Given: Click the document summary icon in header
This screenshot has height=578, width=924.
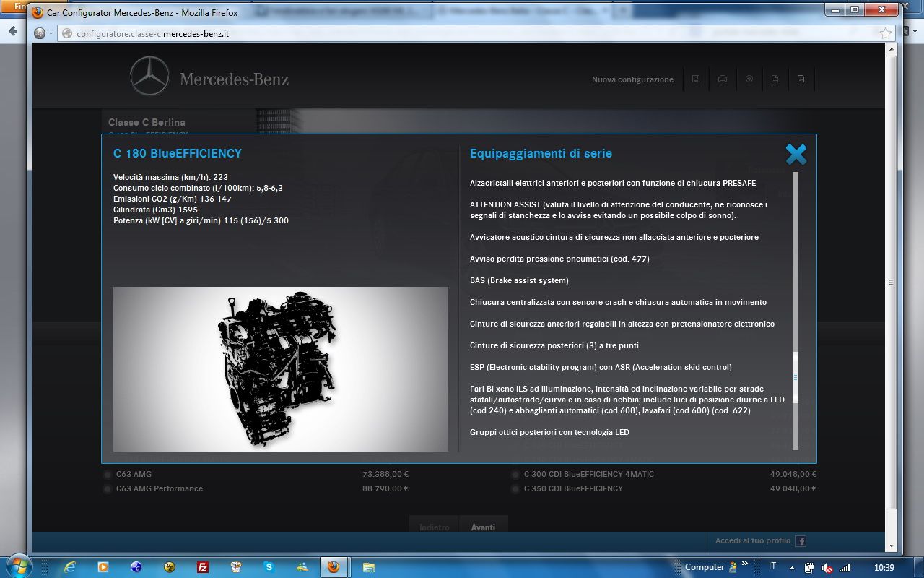Looking at the screenshot, I should (775, 79).
